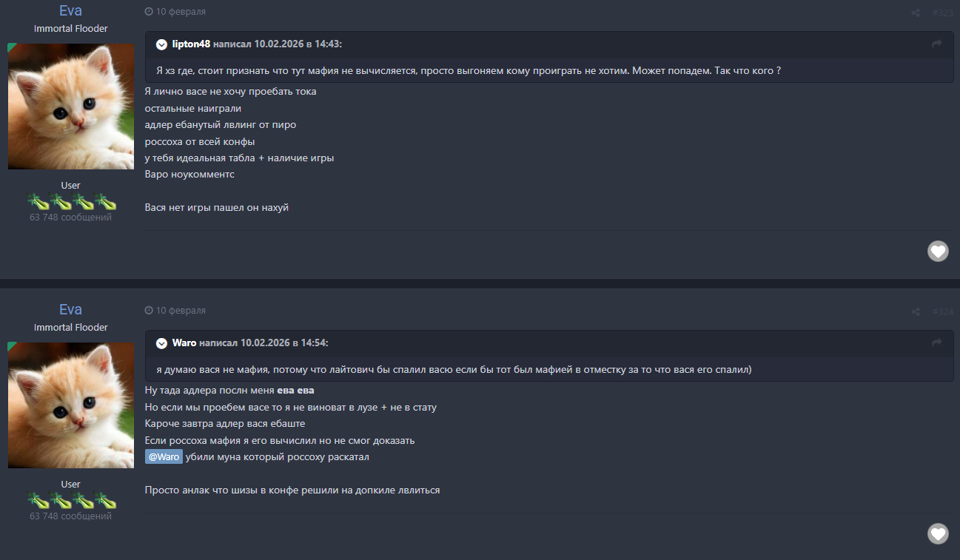Click the rank badge icons in post #323
This screenshot has height=560, width=960.
tap(72, 201)
